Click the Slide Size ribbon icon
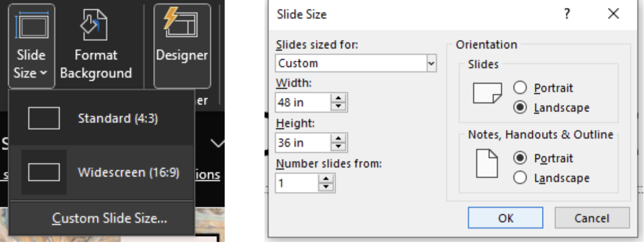 click(31, 24)
